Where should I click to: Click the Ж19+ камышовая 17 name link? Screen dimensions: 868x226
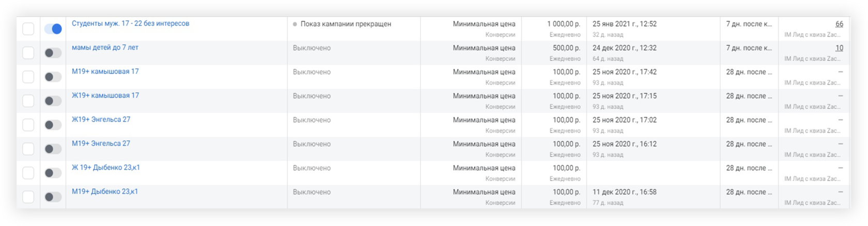[105, 95]
